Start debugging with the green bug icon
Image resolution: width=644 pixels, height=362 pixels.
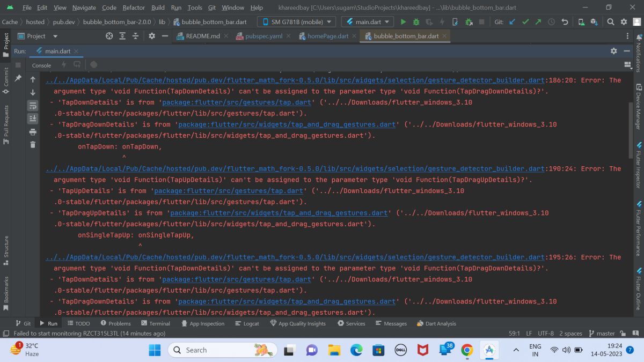tap(416, 22)
